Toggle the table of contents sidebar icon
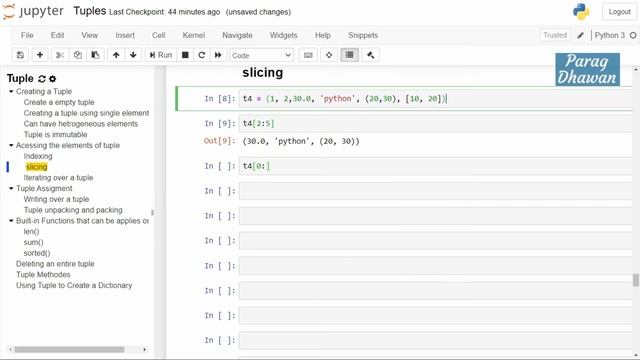The height and width of the screenshot is (360, 640). click(x=350, y=55)
